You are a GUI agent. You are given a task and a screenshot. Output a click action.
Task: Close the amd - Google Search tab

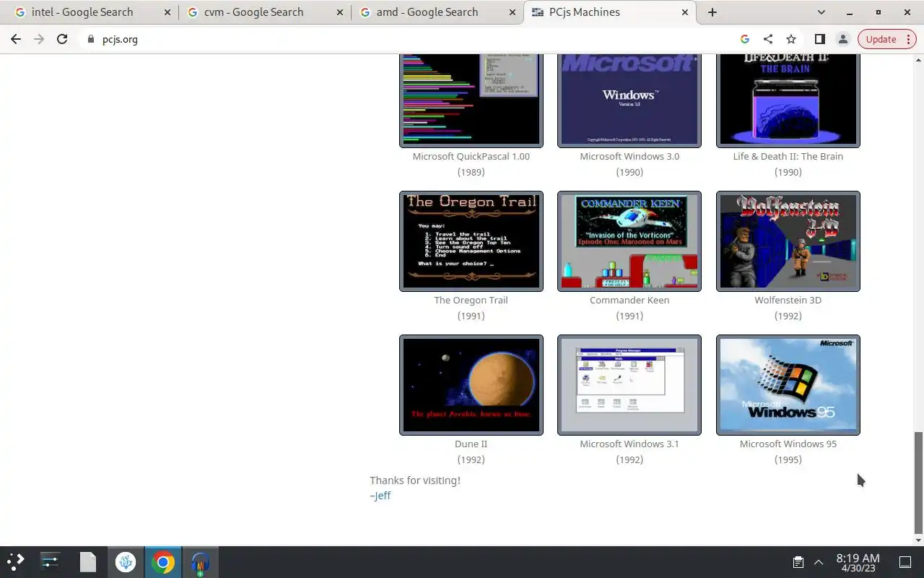pos(512,12)
